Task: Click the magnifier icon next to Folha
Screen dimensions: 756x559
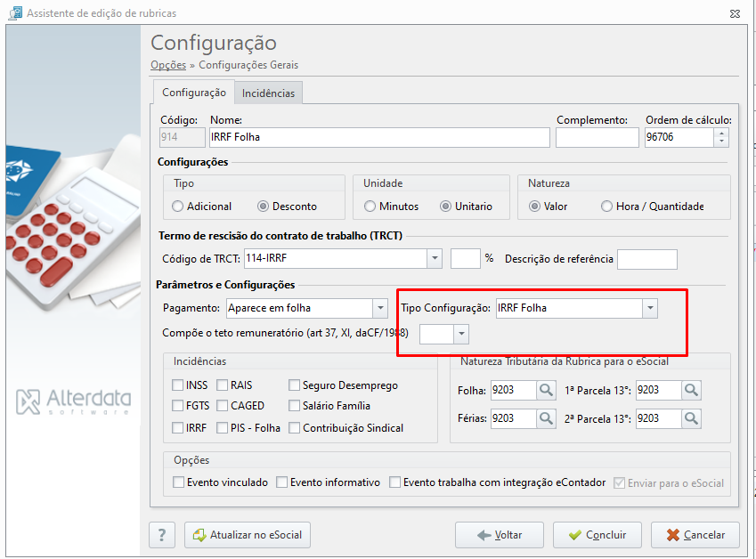Action: 546,390
